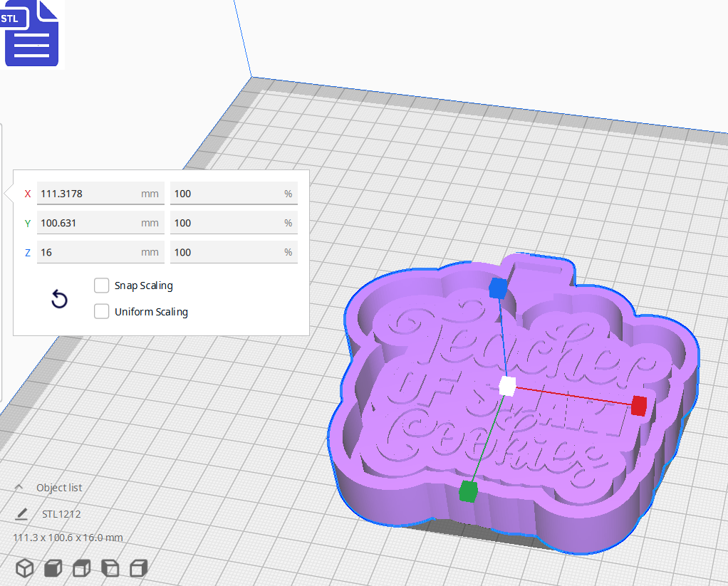Click the X dimension field showing 111.3178
This screenshot has height=586, width=728.
[100, 193]
